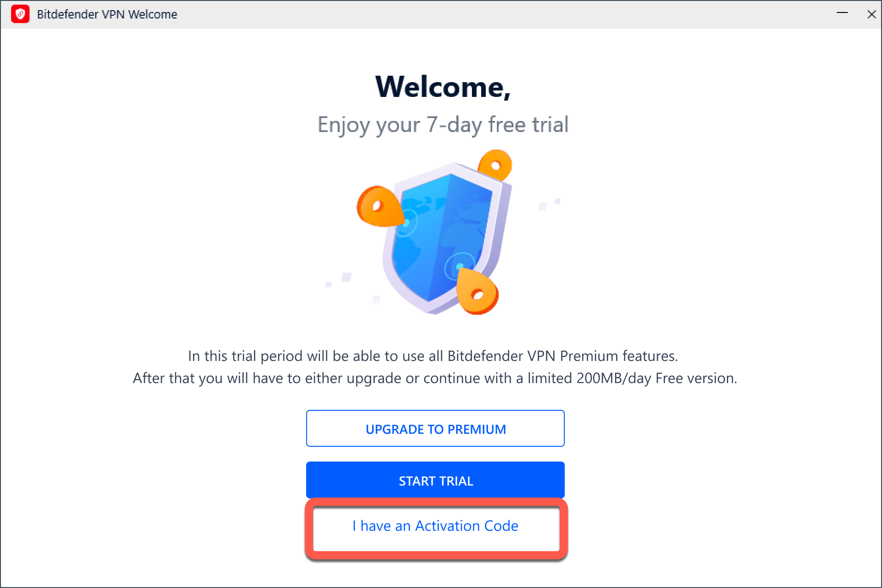The width and height of the screenshot is (882, 588).
Task: Select UPGRADE TO PREMIUM
Action: (x=435, y=428)
